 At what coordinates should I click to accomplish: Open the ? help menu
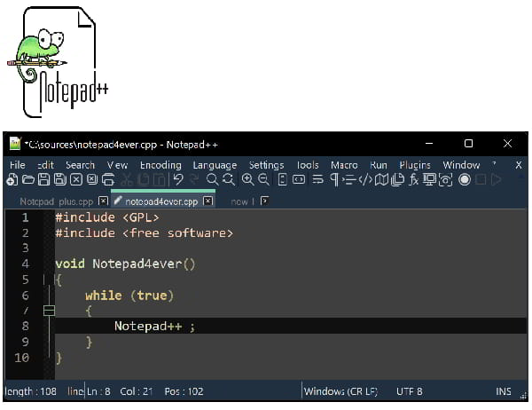[x=495, y=164]
